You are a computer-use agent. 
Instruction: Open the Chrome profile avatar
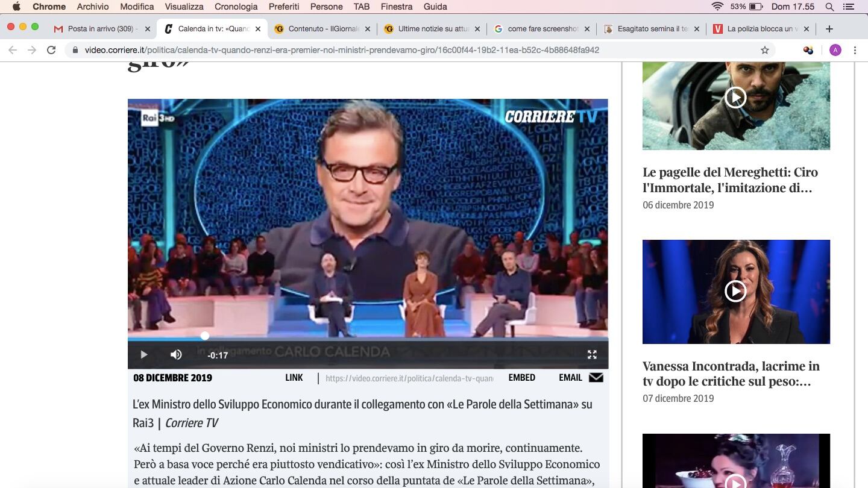(x=835, y=50)
